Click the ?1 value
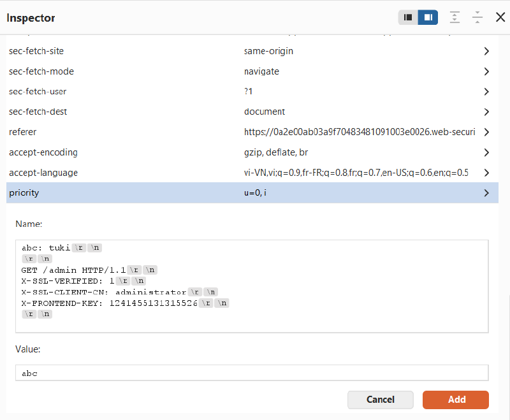The width and height of the screenshot is (510, 420). 248,92
